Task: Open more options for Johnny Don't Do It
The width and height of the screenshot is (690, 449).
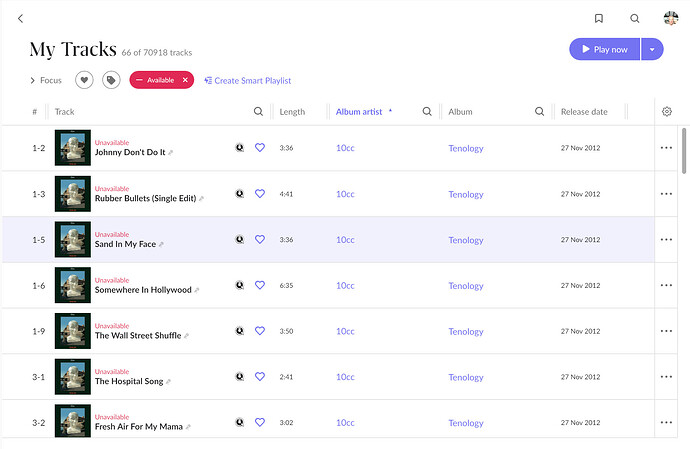Action: point(667,148)
